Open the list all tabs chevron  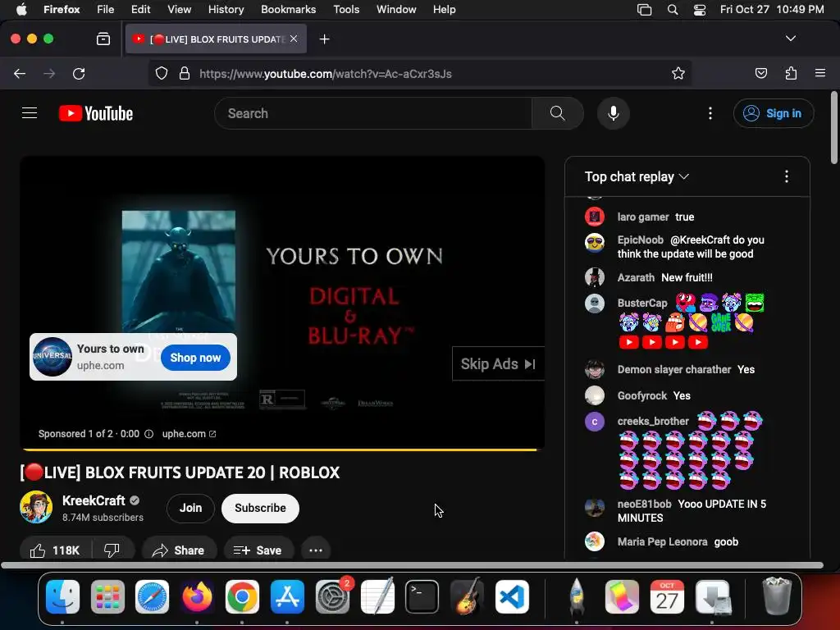pyautogui.click(x=790, y=39)
